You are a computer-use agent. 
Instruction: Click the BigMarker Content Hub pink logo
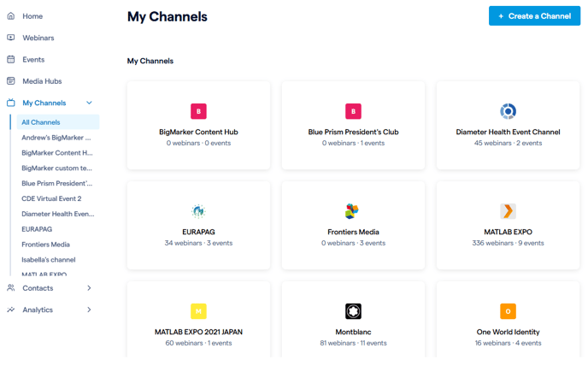click(x=198, y=111)
